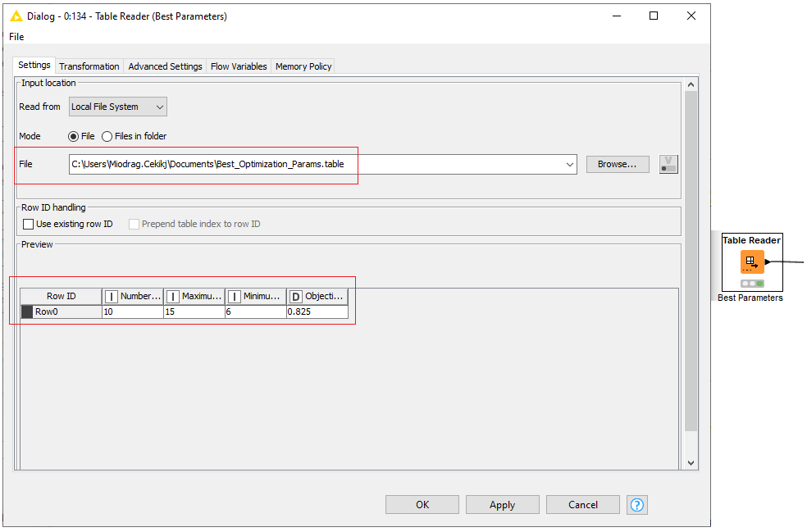The image size is (807, 532).
Task: Click the vertical scrollbar down arrow
Action: click(691, 463)
